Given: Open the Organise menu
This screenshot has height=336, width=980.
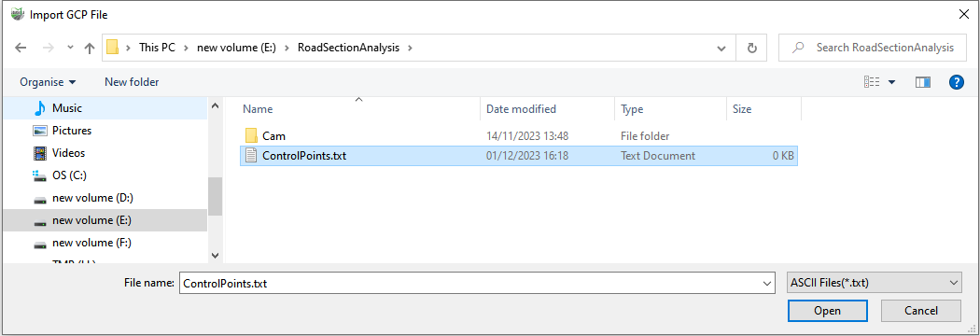Looking at the screenshot, I should coord(49,82).
